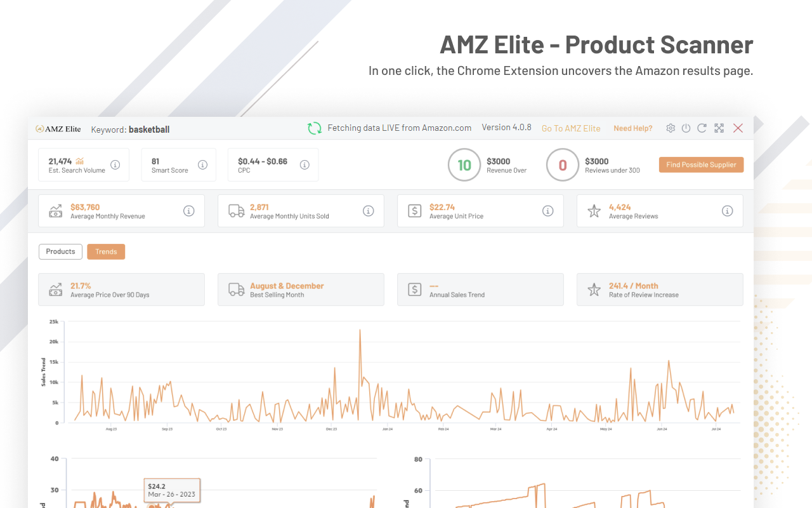The width and height of the screenshot is (812, 508).
Task: Click the $63,760 revenue value
Action: 85,207
